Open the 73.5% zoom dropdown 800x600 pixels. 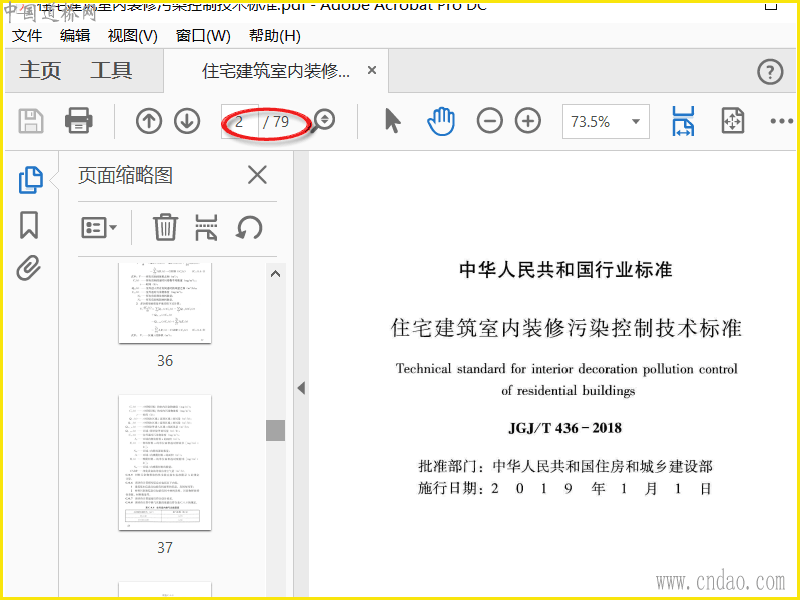[x=606, y=121]
